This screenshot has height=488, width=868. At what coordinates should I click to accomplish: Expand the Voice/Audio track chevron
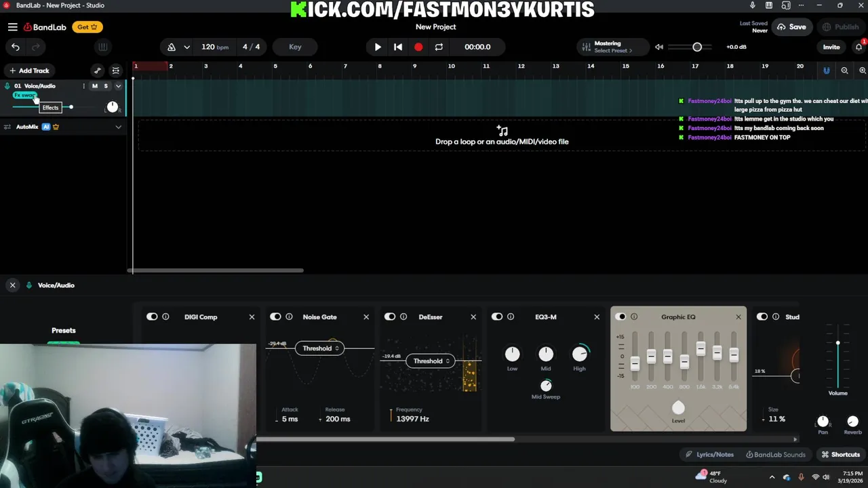point(118,86)
